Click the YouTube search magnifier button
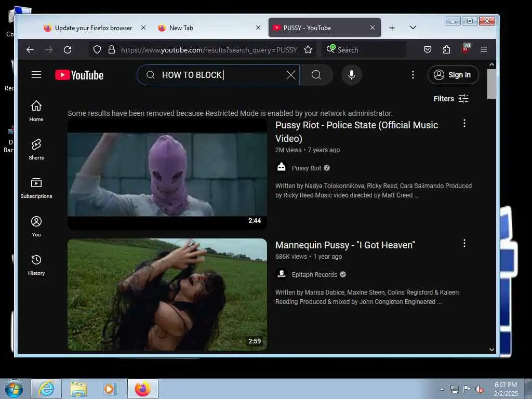Screen dimensions: 532x399 [316, 75]
